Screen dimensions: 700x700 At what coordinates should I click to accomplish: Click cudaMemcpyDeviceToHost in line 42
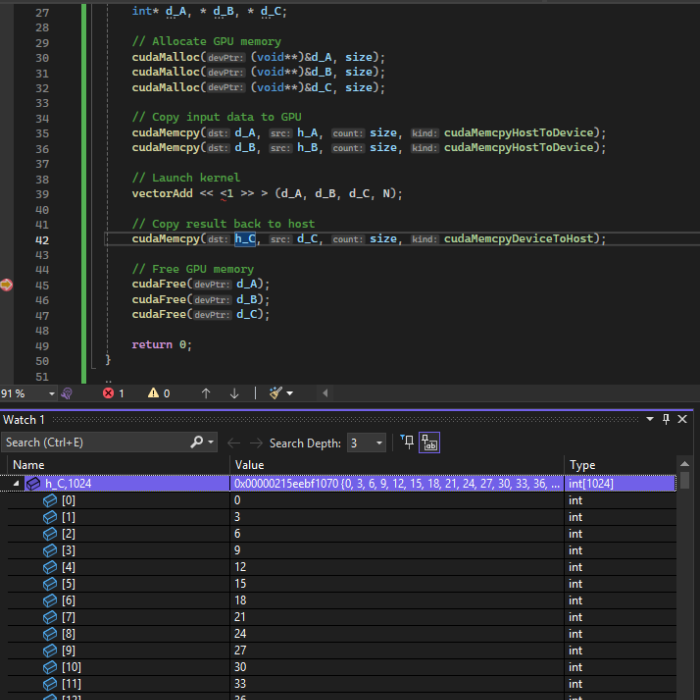518,238
